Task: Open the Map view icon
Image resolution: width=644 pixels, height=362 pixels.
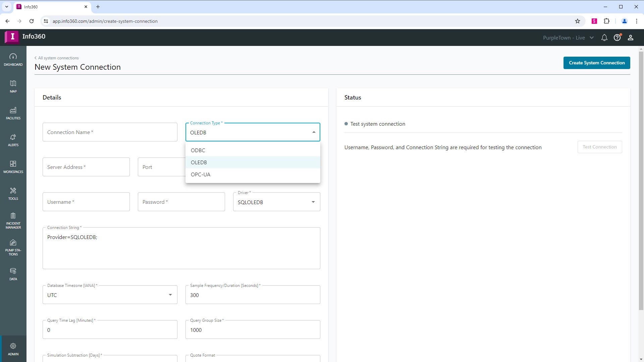Action: pos(13,86)
